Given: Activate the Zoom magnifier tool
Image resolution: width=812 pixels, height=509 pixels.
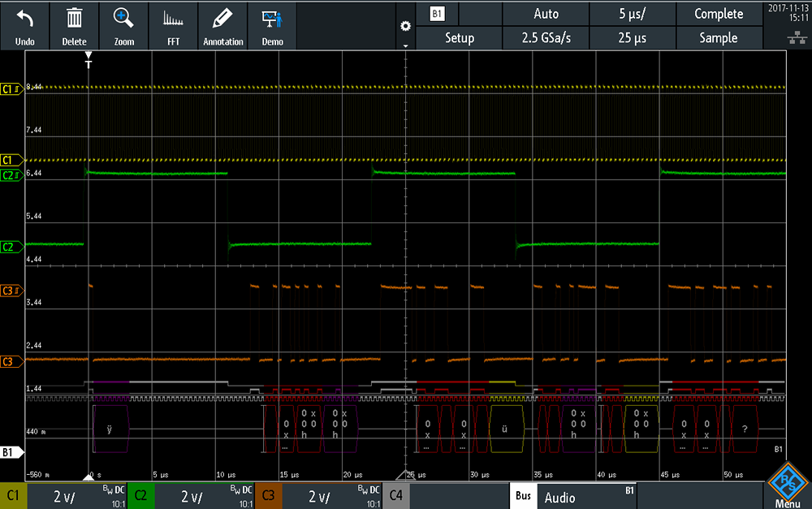Looking at the screenshot, I should point(123,19).
